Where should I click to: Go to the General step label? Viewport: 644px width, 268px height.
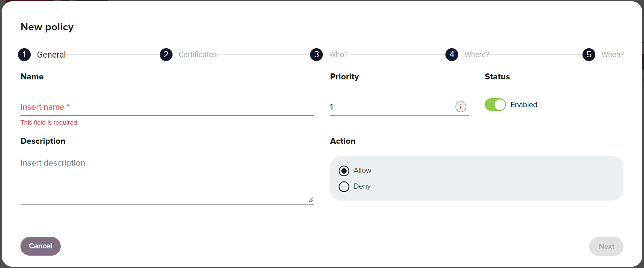click(x=51, y=55)
